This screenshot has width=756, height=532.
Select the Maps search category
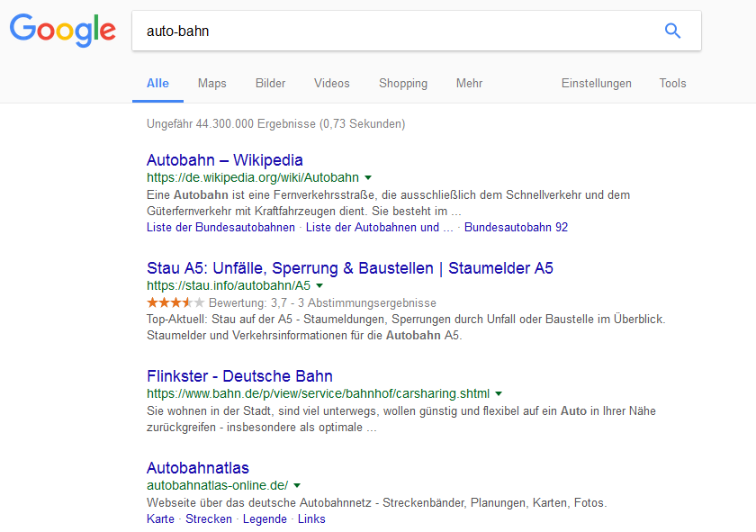pyautogui.click(x=211, y=83)
